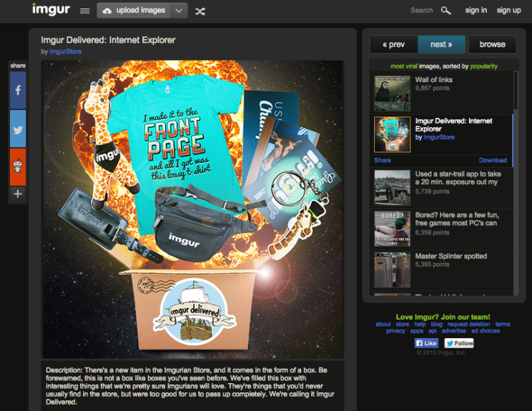Viewport: 532px width, 411px height.
Task: Open the request deletion link
Action: [468, 325]
